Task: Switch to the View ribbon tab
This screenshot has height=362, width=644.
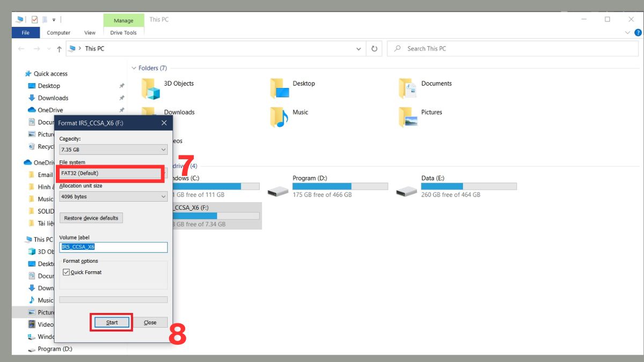Action: point(90,33)
